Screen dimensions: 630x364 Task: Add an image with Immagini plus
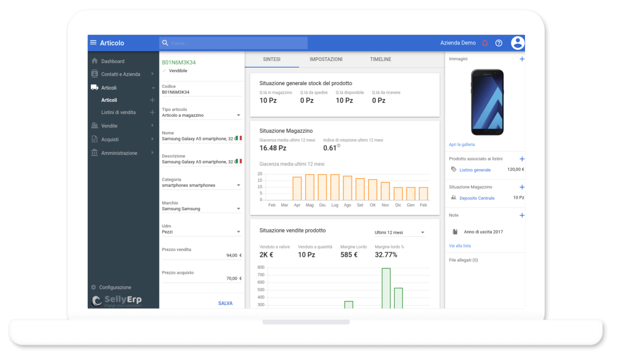tap(522, 59)
